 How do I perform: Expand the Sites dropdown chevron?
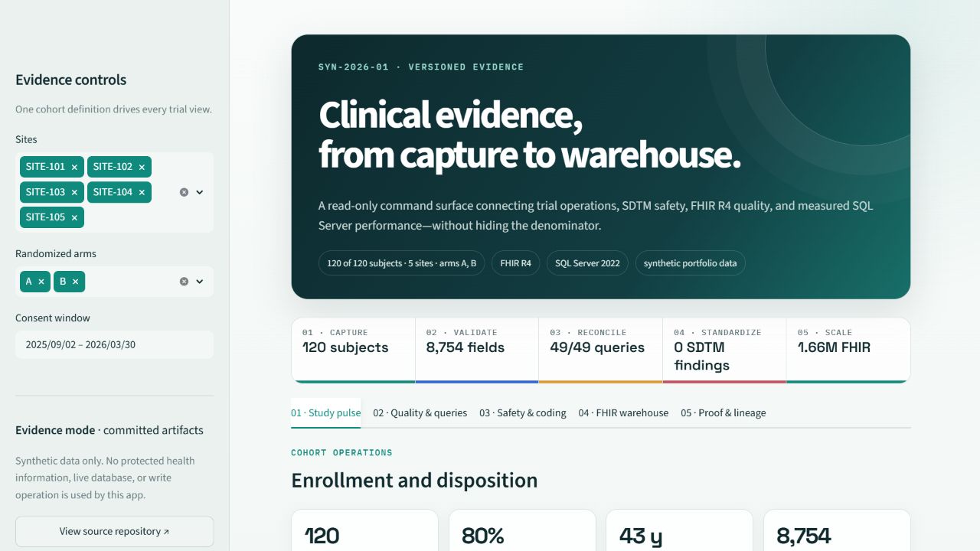click(x=200, y=192)
